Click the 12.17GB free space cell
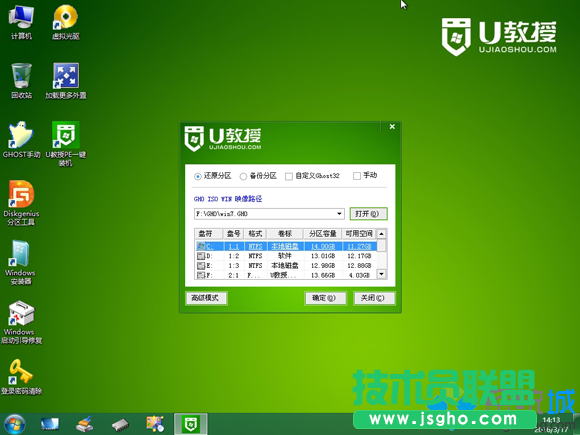The height and width of the screenshot is (435, 580). (x=359, y=256)
